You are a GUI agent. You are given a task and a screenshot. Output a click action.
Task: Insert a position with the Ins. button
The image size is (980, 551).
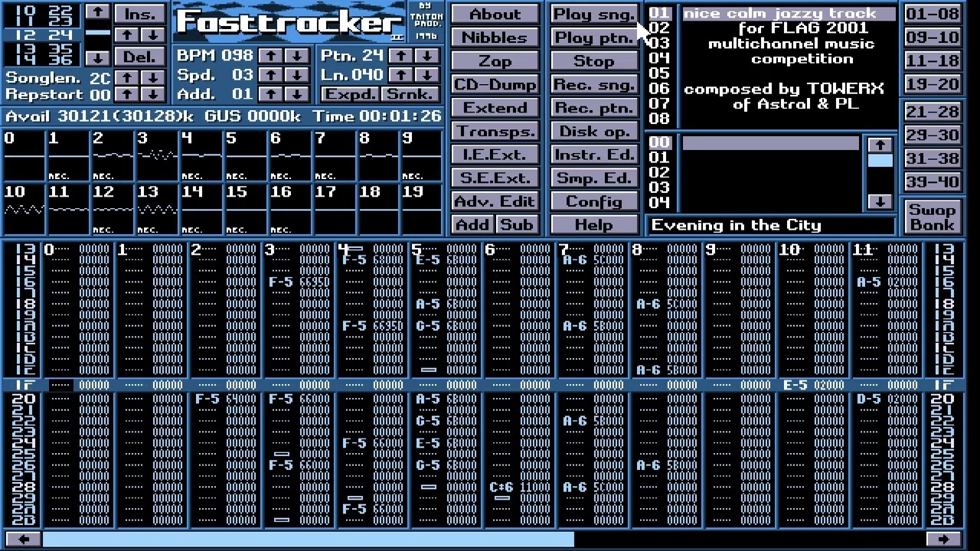coord(139,13)
